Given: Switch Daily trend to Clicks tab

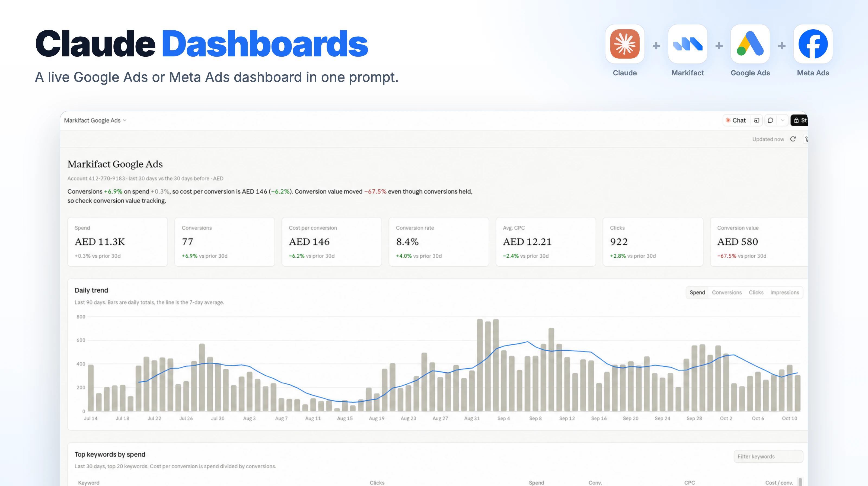Looking at the screenshot, I should coord(756,292).
